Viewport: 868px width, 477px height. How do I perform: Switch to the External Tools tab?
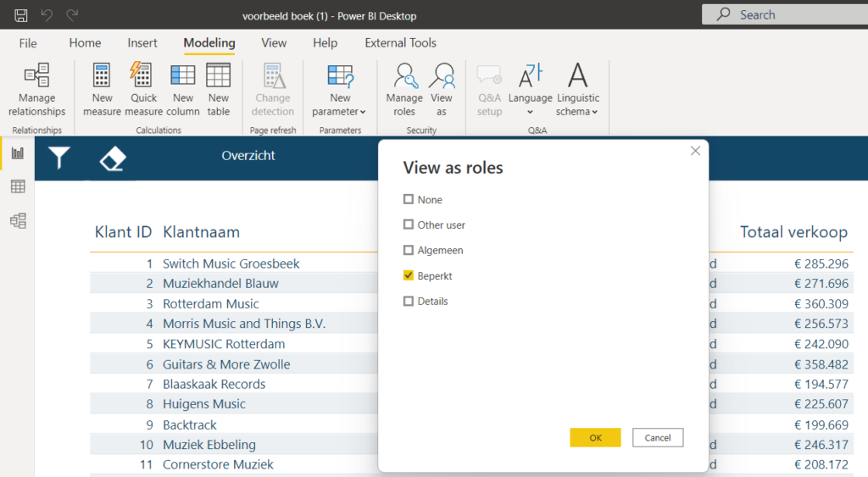(400, 43)
